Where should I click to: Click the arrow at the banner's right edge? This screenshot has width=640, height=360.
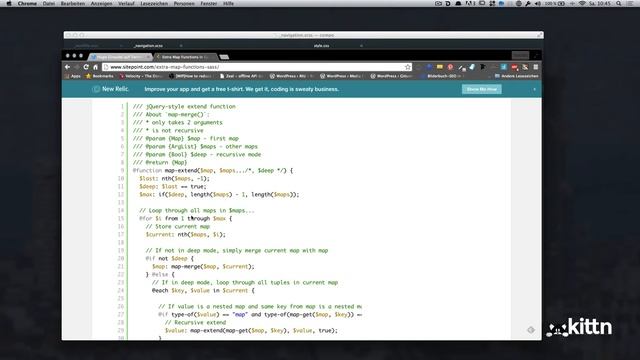click(x=534, y=89)
